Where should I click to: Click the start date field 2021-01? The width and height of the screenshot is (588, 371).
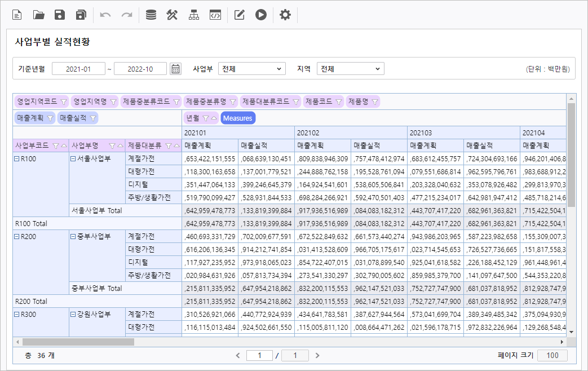[x=78, y=69]
